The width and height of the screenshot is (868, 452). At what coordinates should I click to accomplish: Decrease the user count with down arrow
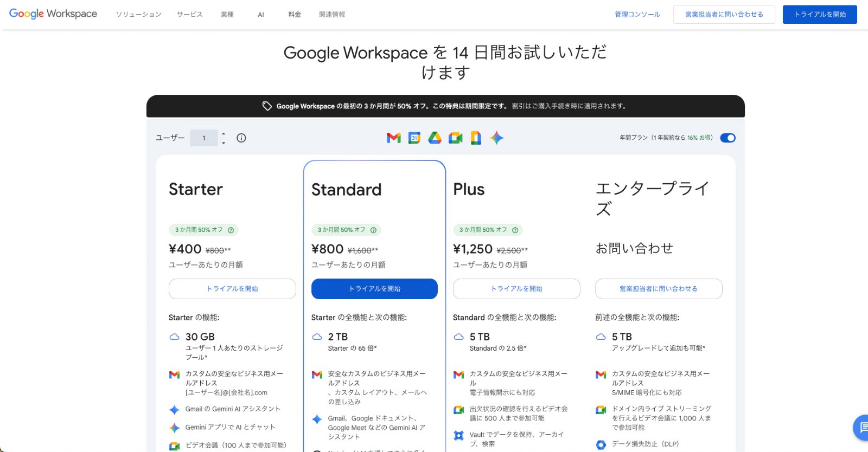224,143
